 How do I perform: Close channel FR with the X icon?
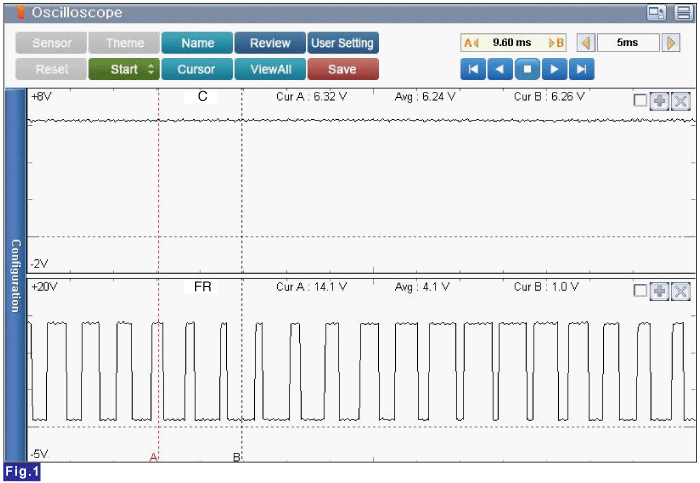tap(681, 291)
